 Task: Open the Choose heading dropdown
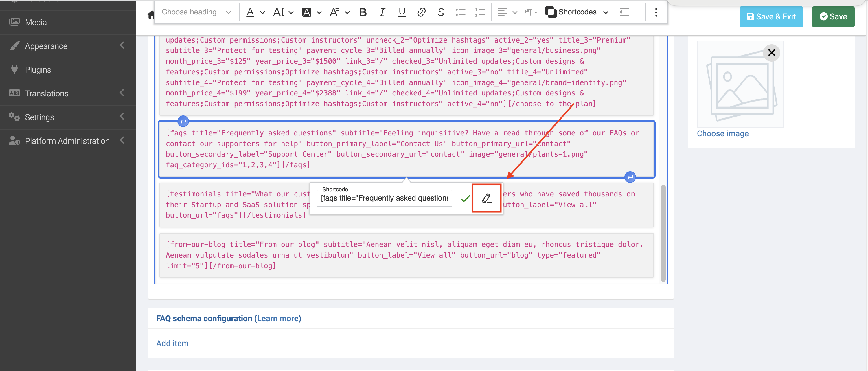click(196, 12)
